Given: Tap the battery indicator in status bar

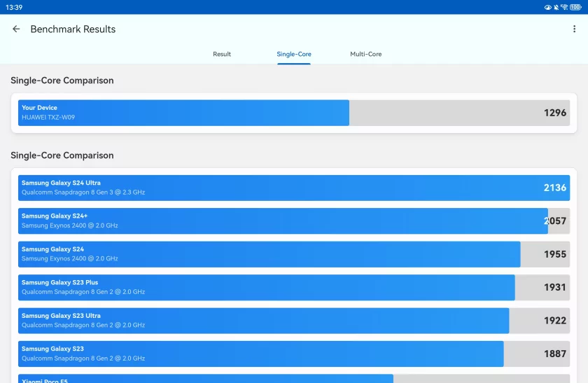Looking at the screenshot, I should 575,7.
